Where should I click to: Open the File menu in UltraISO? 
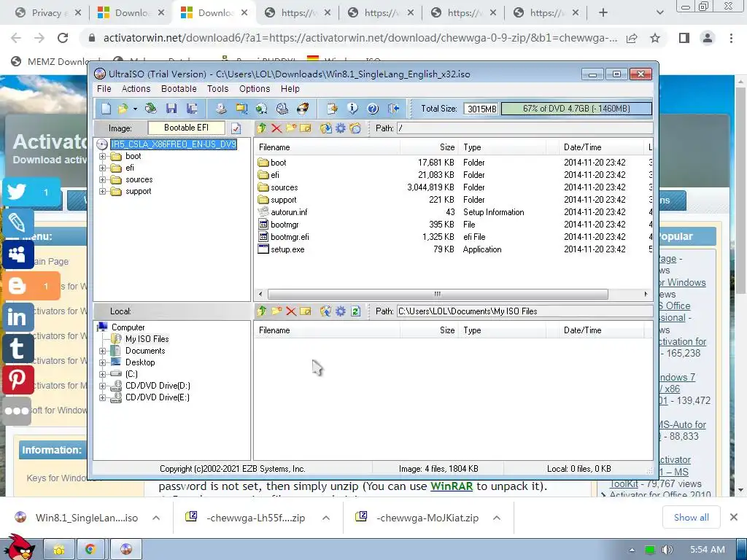[104, 88]
